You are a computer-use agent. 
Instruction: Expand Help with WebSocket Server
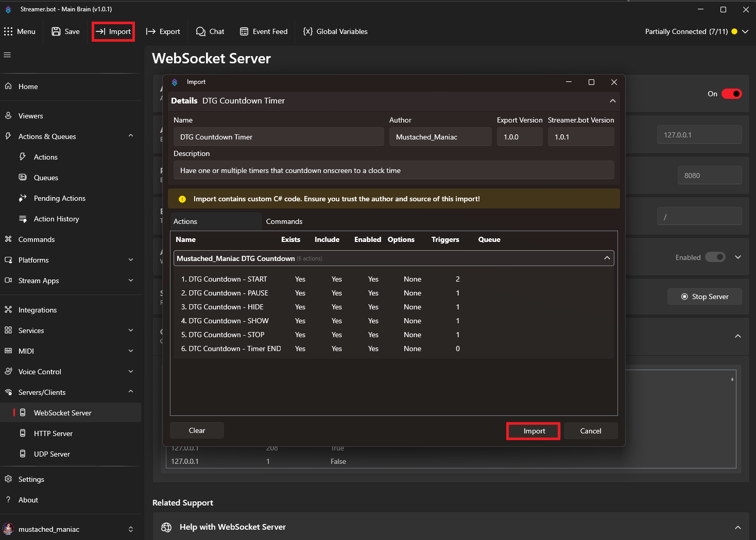(737, 527)
